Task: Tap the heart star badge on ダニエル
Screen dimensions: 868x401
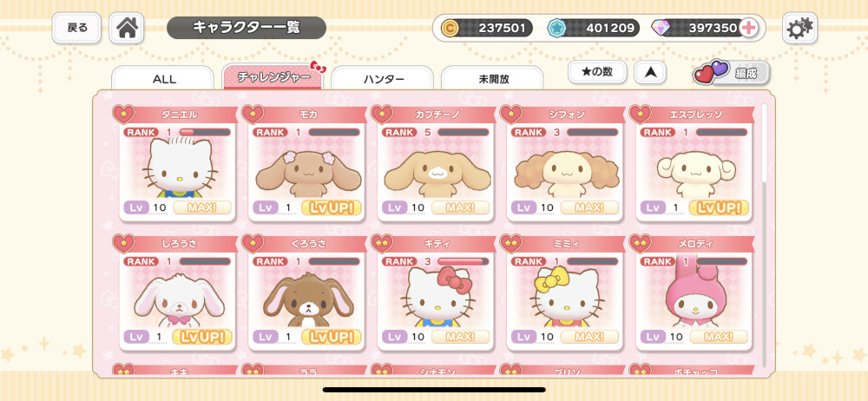Action: point(123,114)
